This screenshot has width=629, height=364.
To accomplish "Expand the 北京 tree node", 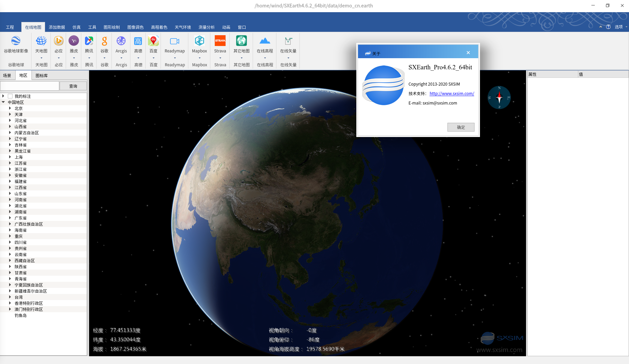I will pyautogui.click(x=10, y=109).
